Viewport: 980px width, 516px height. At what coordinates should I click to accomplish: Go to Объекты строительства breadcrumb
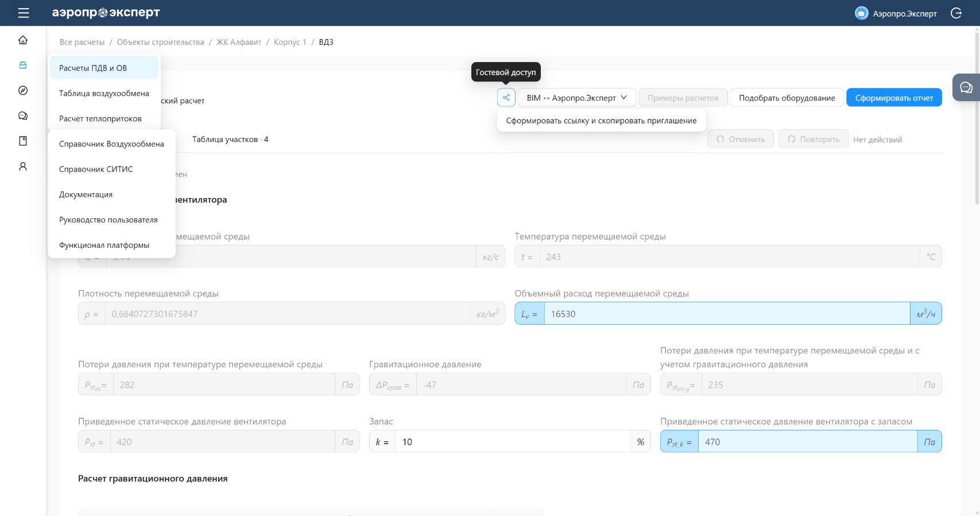[x=160, y=42]
